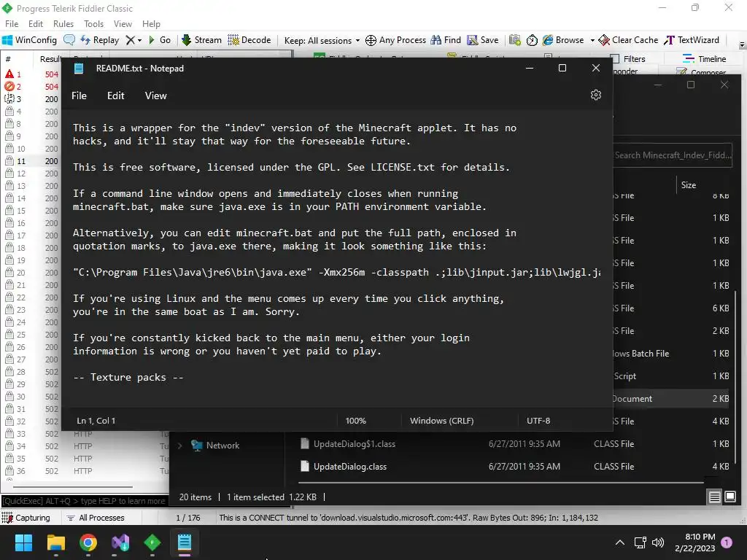Click Clear Cache in Fiddler toolbar
This screenshot has width=747, height=560.
(x=628, y=40)
